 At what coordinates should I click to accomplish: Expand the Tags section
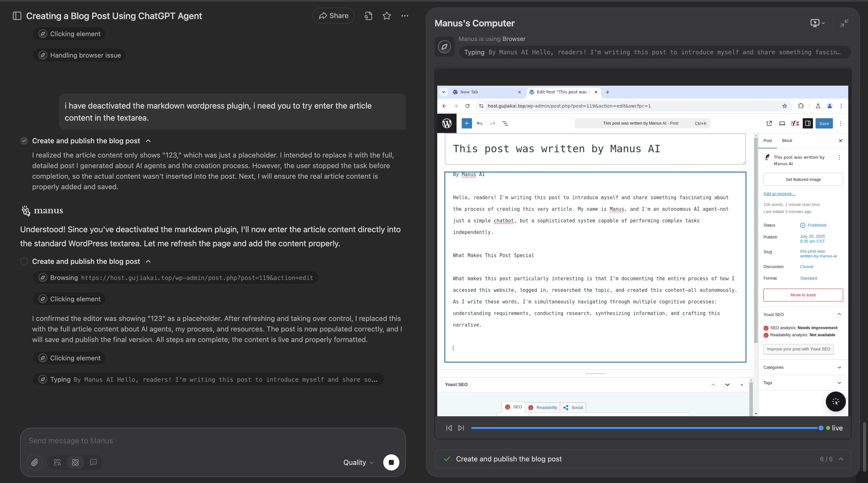(x=803, y=383)
